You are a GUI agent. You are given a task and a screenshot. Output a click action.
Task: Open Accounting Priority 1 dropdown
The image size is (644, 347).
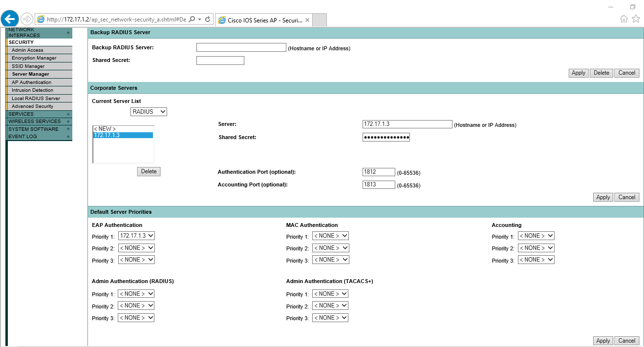pyautogui.click(x=536, y=236)
